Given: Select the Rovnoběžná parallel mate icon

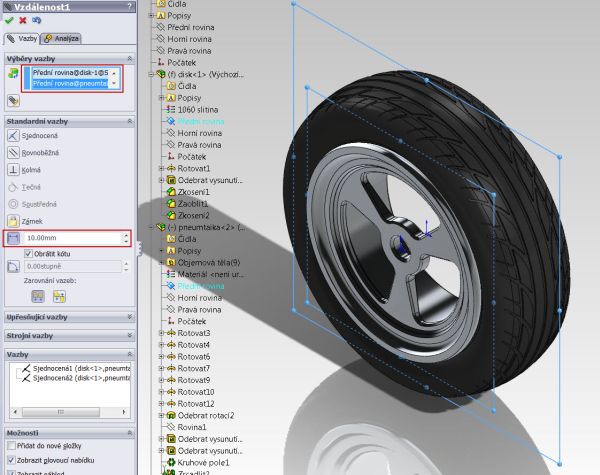Looking at the screenshot, I should [14, 153].
